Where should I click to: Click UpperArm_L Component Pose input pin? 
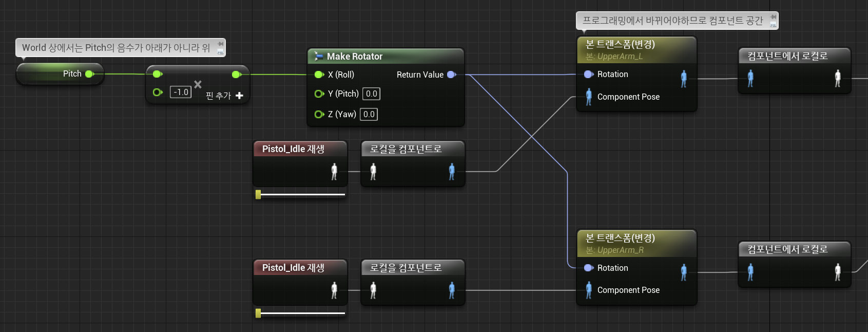(x=589, y=97)
